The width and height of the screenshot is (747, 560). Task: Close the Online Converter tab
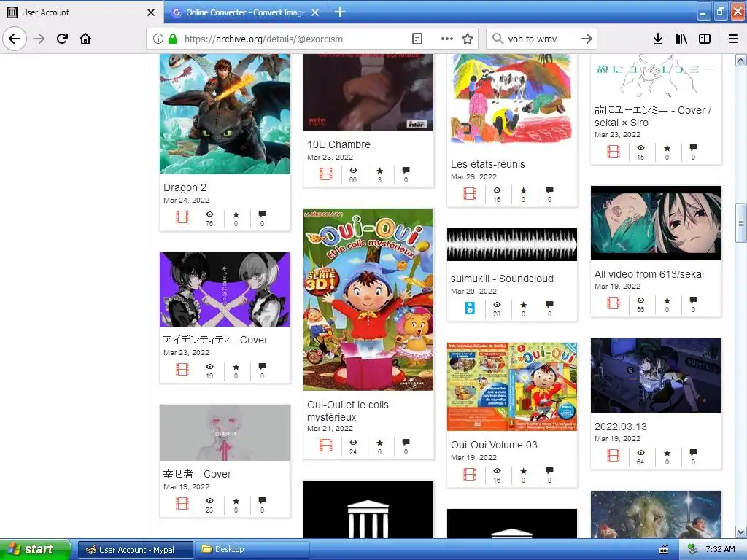tap(315, 12)
